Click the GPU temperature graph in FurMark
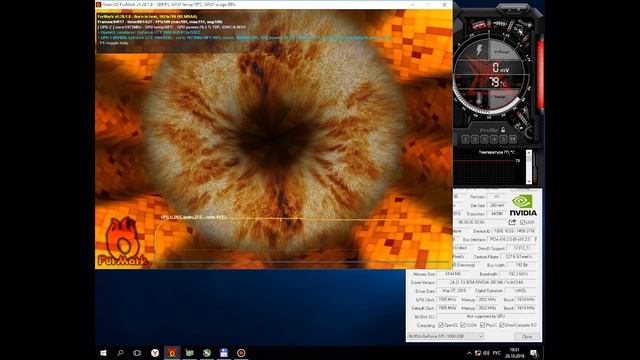 click(302, 239)
